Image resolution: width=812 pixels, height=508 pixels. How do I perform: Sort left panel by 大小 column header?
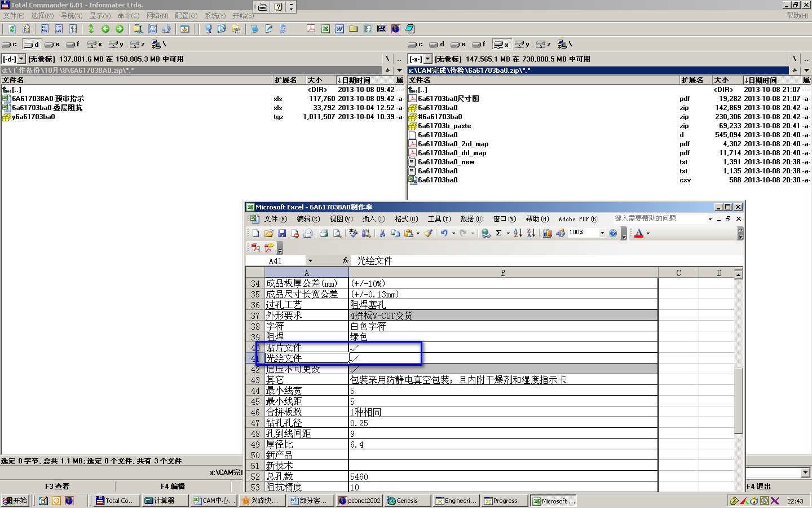coord(321,80)
